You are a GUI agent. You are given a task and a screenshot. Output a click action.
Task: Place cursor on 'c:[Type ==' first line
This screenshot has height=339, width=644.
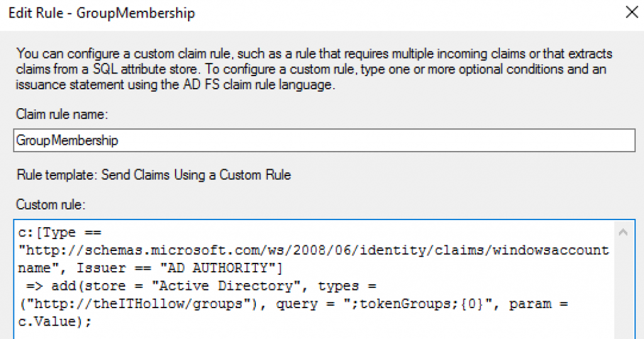click(57, 233)
